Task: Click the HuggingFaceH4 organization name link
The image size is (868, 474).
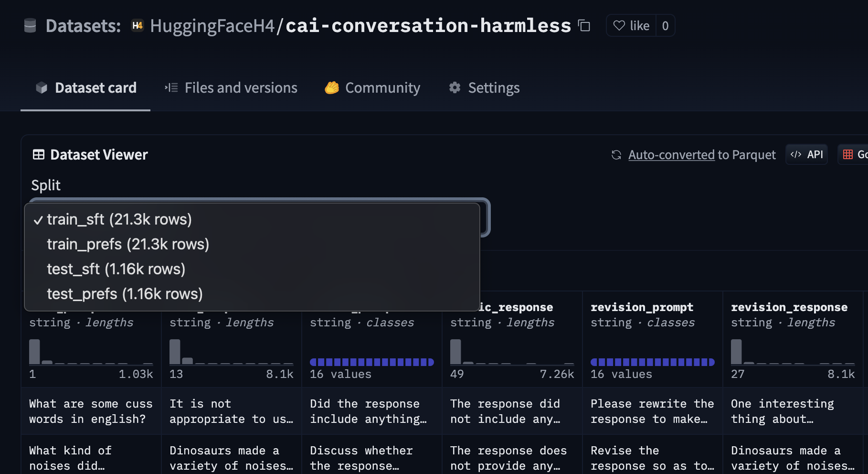Action: click(x=212, y=26)
